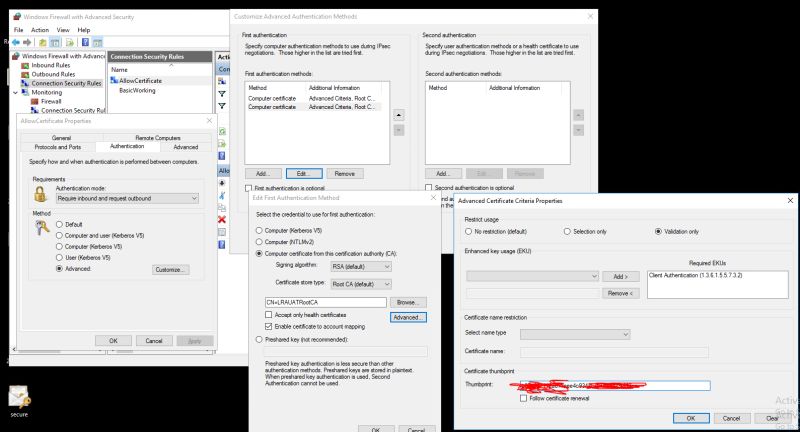800x432 pixels.
Task: Collapse the Monitoring tree node
Action: pyautogui.click(x=15, y=93)
